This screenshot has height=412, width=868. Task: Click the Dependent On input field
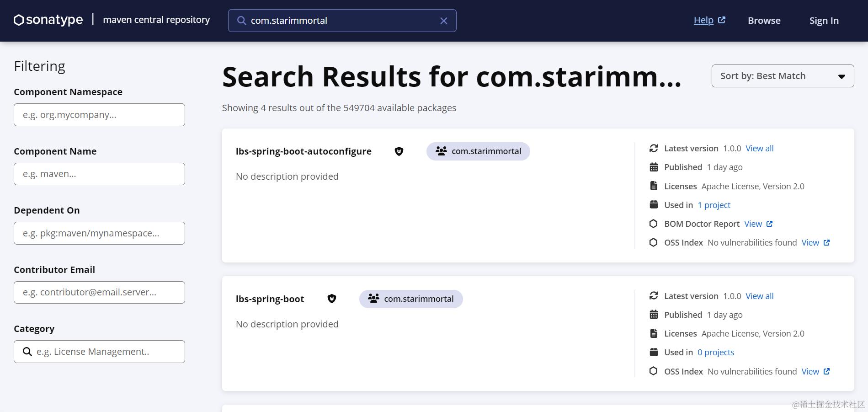click(x=99, y=233)
